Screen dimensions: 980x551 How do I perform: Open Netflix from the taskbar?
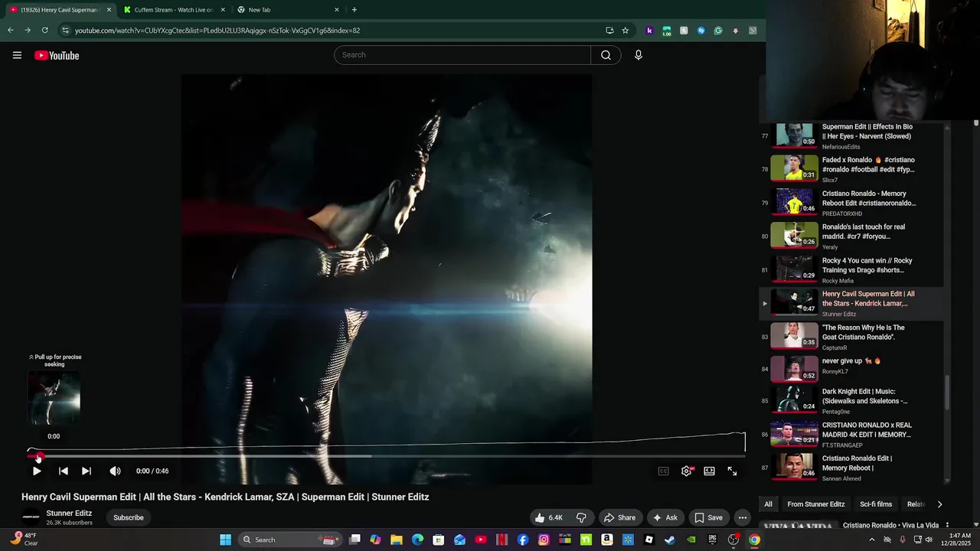(x=501, y=540)
